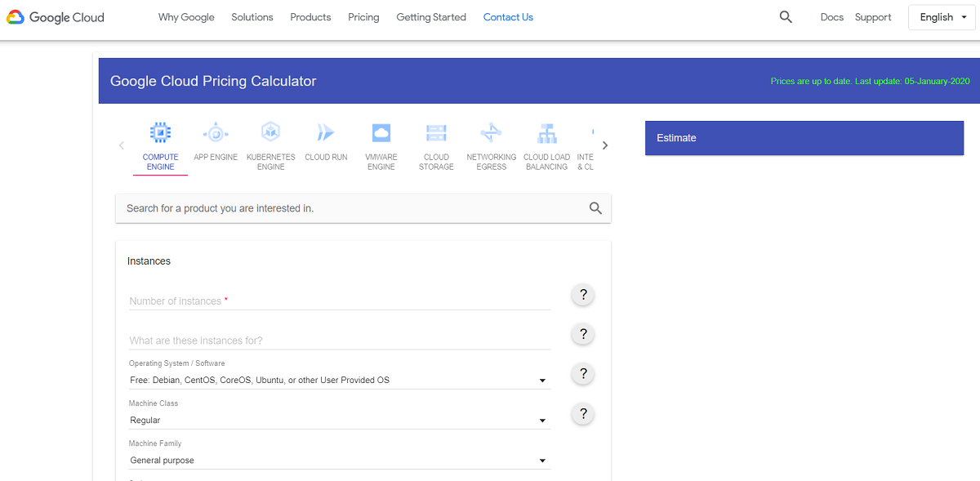The width and height of the screenshot is (980, 481).
Task: Open the Pricing menu item
Action: click(x=363, y=17)
